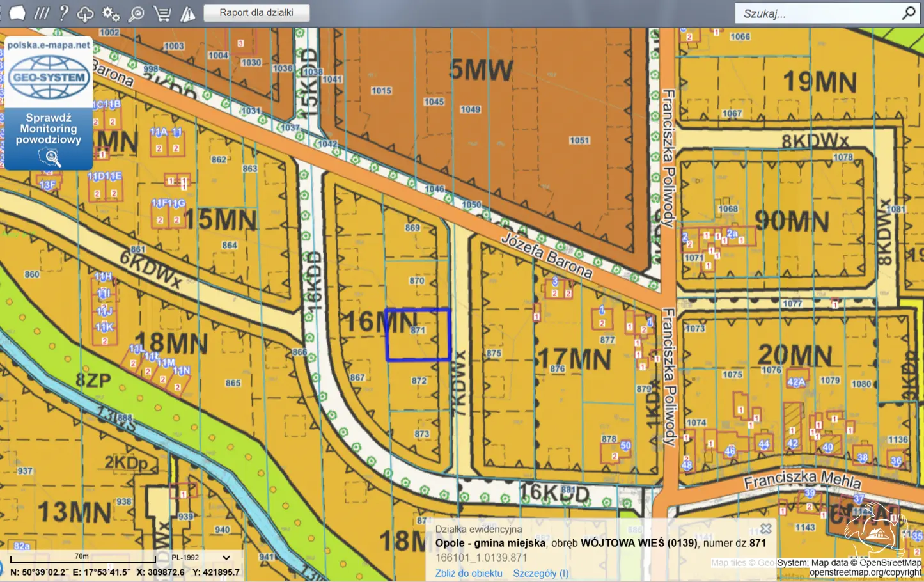Click the search magnifier in Szukaj box

click(909, 13)
